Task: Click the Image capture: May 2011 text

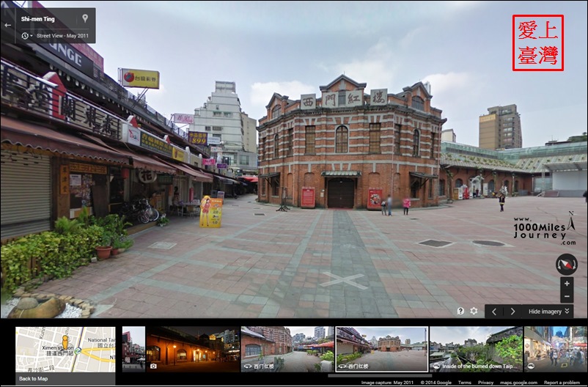Action: click(387, 383)
